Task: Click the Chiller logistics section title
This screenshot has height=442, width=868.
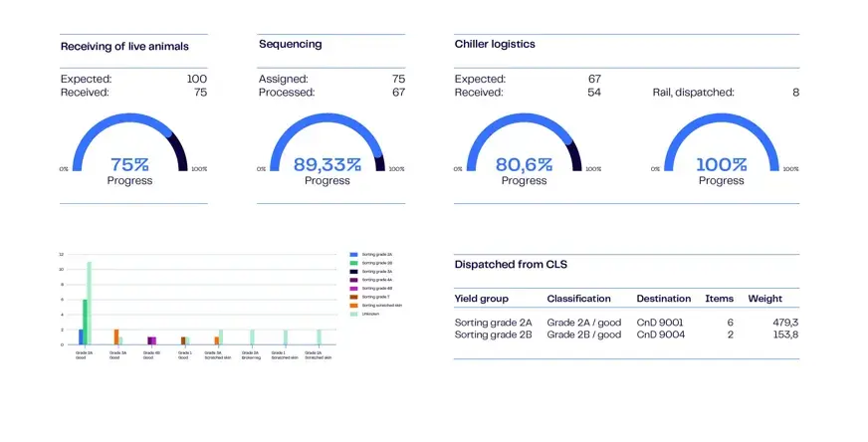Action: click(x=495, y=45)
